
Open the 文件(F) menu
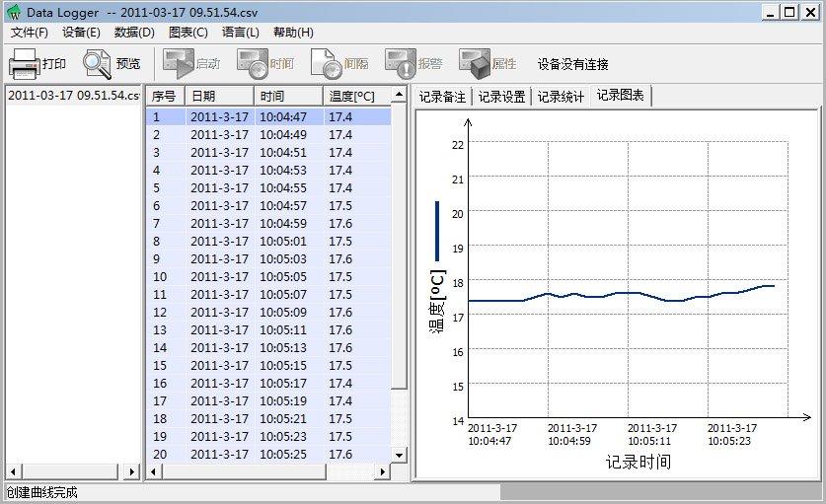tap(30, 33)
